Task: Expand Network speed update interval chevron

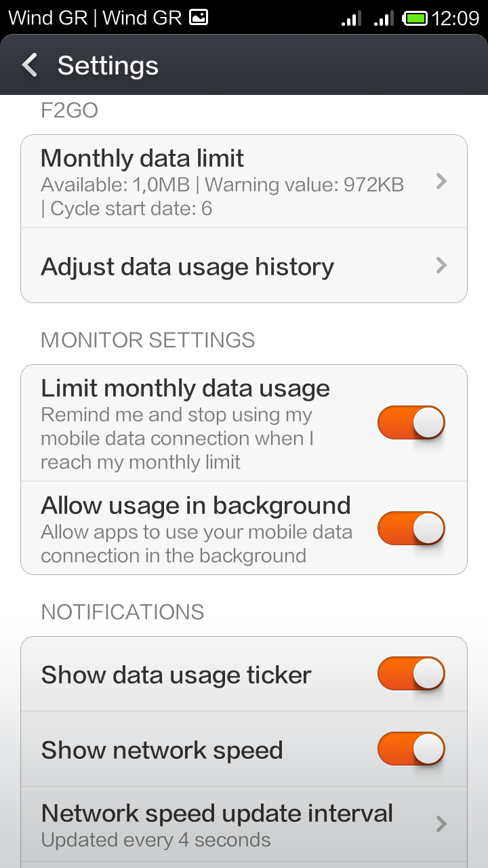Action: point(442,824)
